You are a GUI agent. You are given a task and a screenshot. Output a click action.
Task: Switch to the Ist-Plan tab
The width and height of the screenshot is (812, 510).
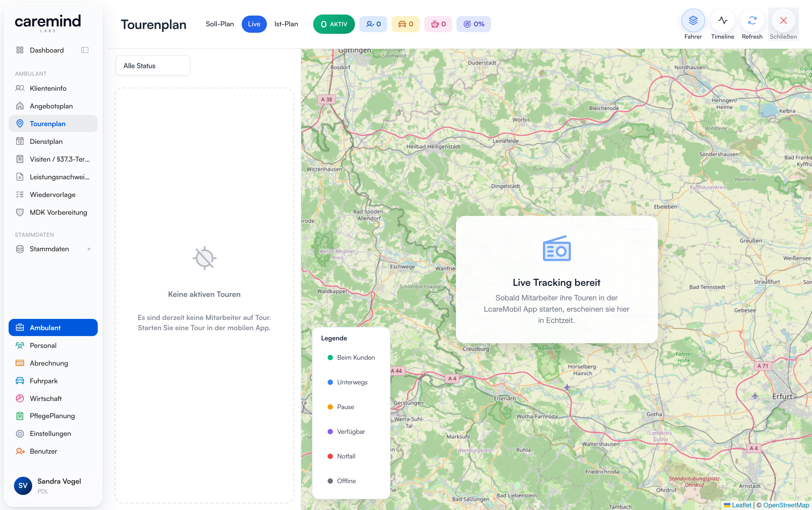tap(286, 24)
